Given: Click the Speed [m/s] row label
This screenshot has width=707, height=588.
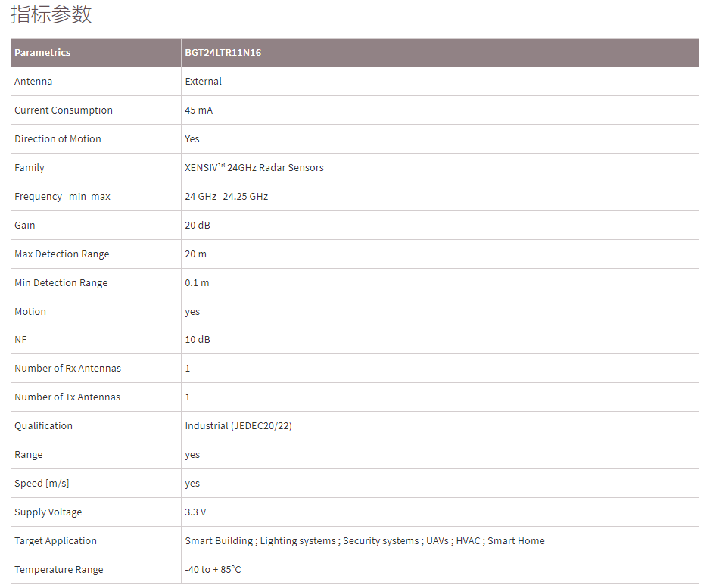Looking at the screenshot, I should click(42, 484).
